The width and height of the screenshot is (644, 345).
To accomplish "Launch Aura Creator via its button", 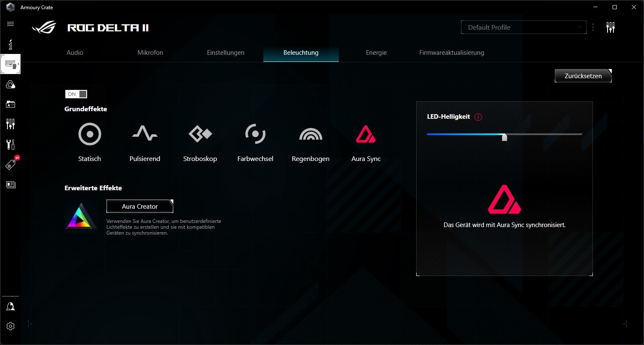I will pyautogui.click(x=140, y=207).
